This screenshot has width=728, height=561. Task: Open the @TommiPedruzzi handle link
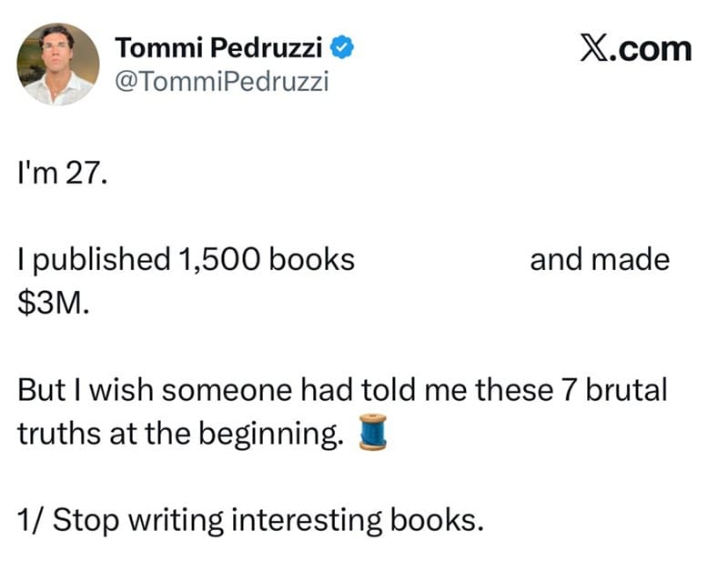tap(221, 82)
